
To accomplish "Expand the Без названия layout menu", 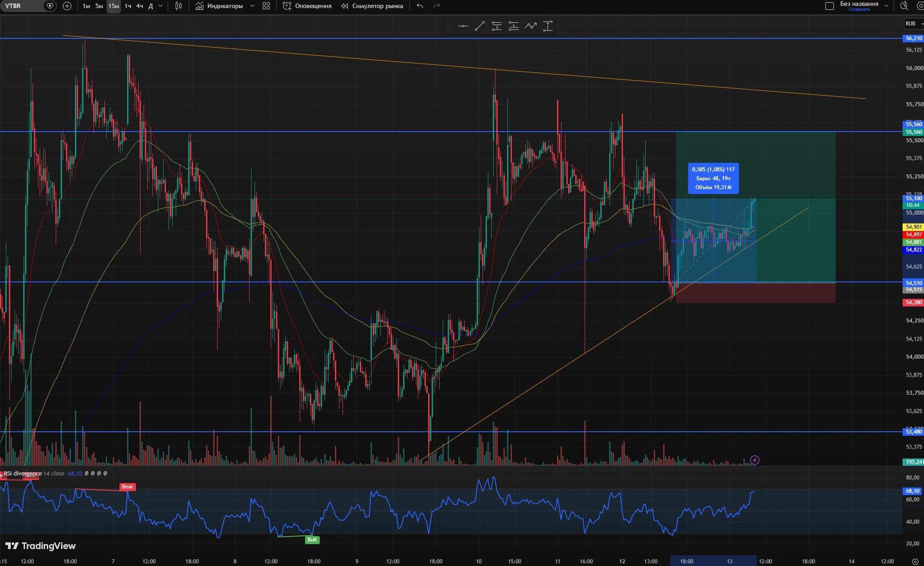I will pyautogui.click(x=887, y=6).
